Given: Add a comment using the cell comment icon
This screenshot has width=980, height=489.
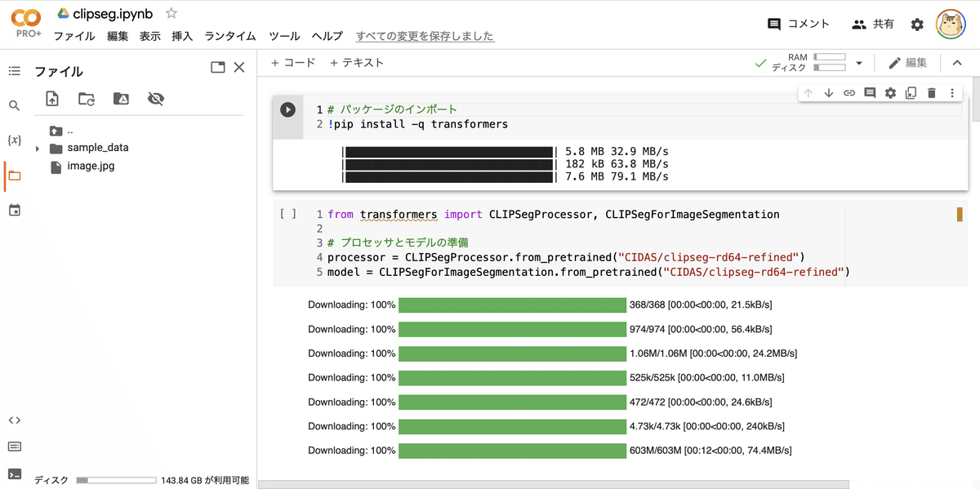Looking at the screenshot, I should [869, 92].
